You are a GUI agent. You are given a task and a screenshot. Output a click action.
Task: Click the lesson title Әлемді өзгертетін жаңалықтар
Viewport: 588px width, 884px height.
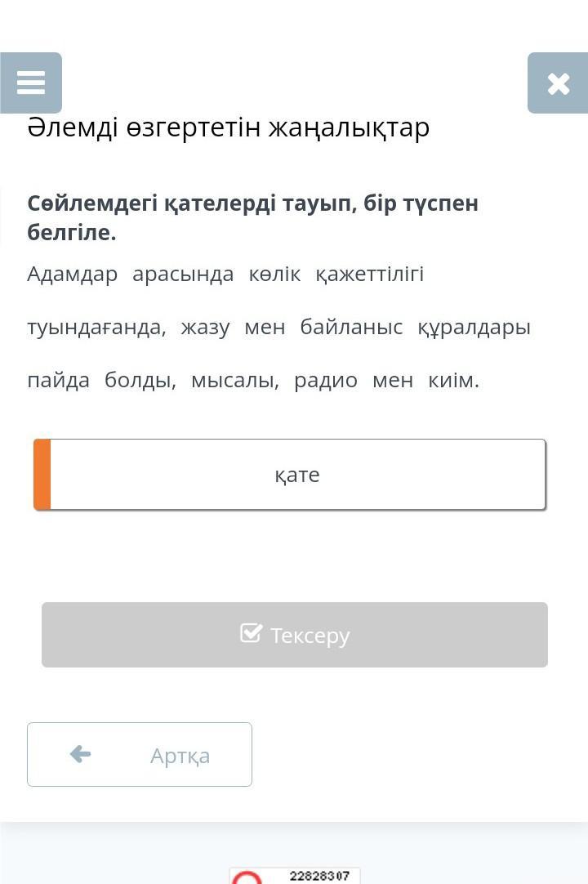pos(229,127)
